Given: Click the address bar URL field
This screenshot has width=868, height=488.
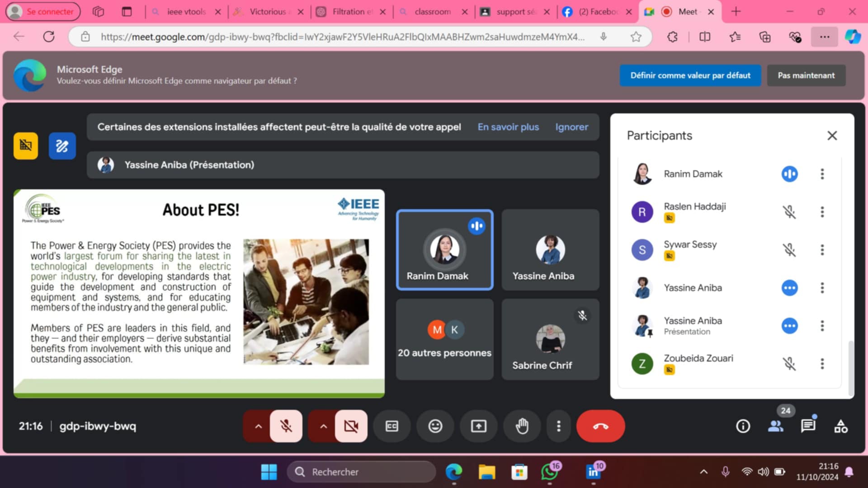Looking at the screenshot, I should point(342,37).
